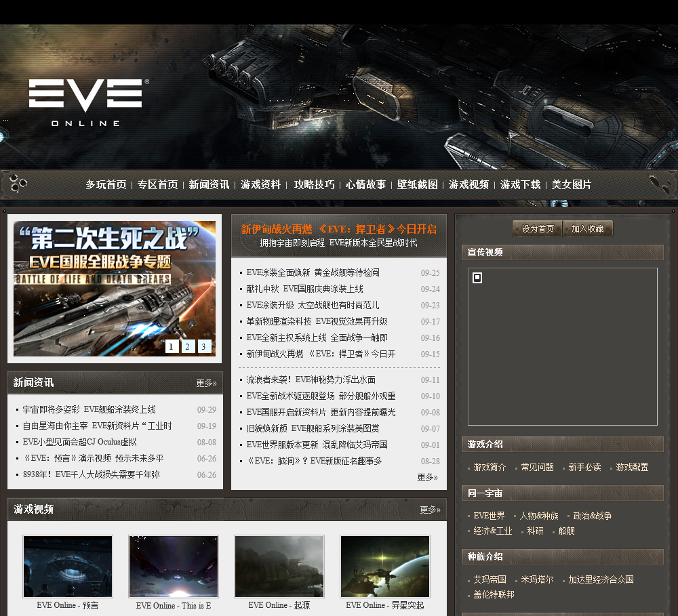Open article EVE国服开启新资料片
This screenshot has width=678, height=616.
click(321, 413)
